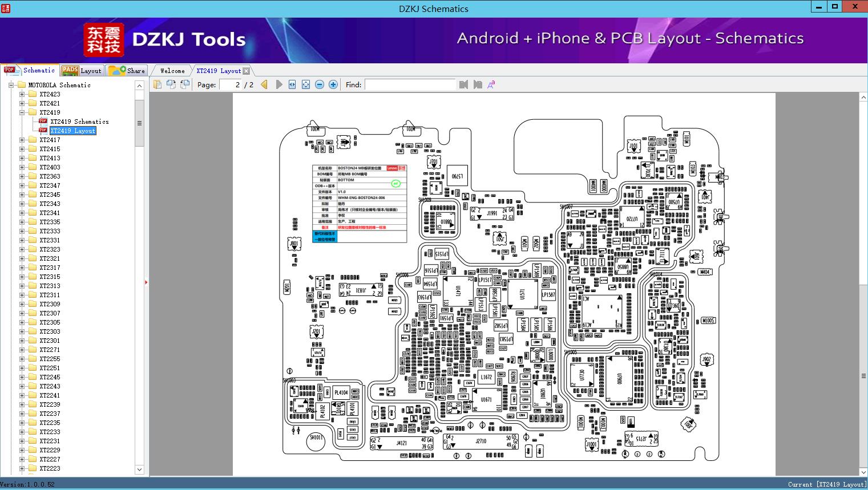Toggle the bookmarks panel icon
This screenshot has width=868, height=490.
pyautogui.click(x=158, y=84)
